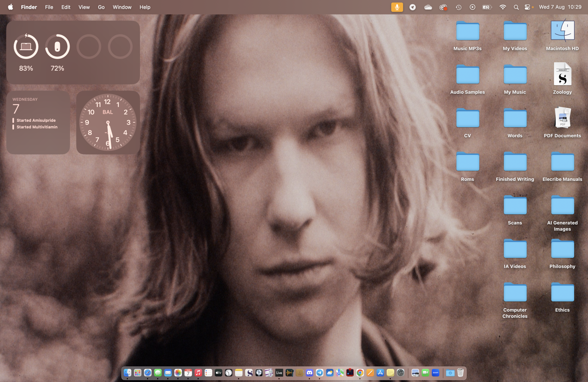Open the Macintosh HD drive icon
This screenshot has height=382, width=588.
pyautogui.click(x=562, y=31)
